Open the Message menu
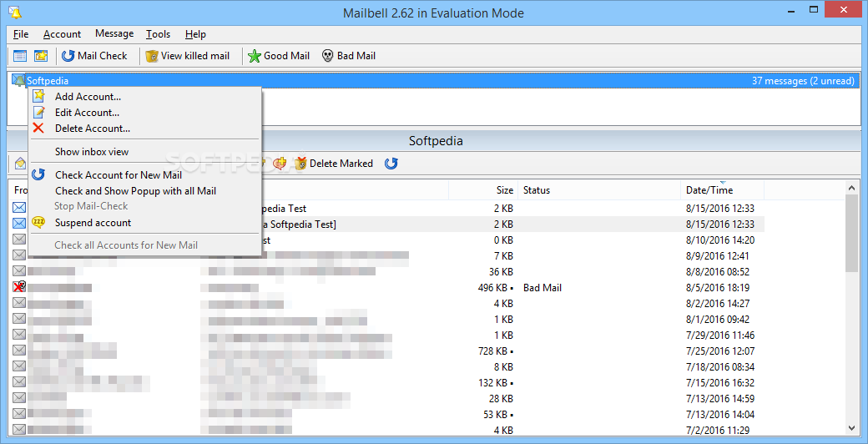Viewport: 868px width, 444px height. tap(114, 33)
